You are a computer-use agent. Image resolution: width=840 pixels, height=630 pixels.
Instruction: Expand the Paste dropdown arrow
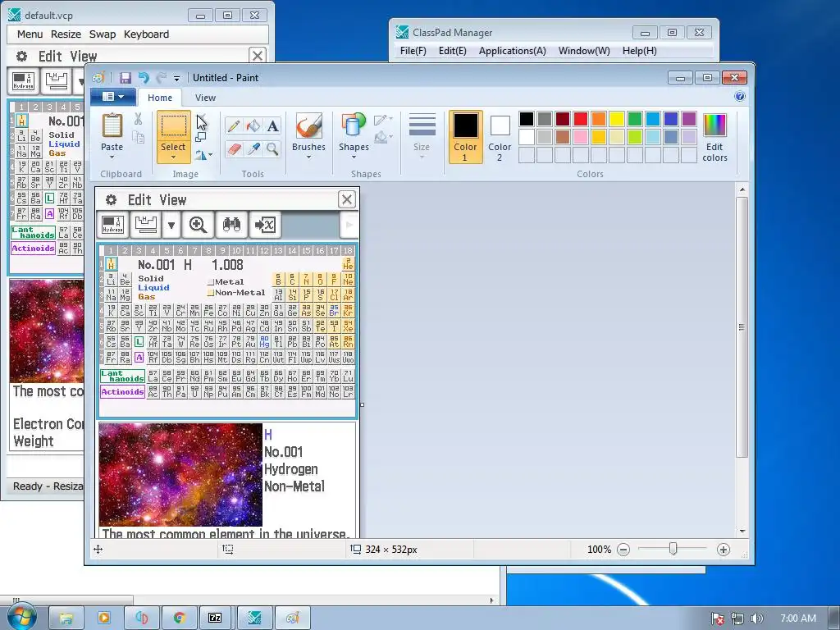click(x=112, y=157)
